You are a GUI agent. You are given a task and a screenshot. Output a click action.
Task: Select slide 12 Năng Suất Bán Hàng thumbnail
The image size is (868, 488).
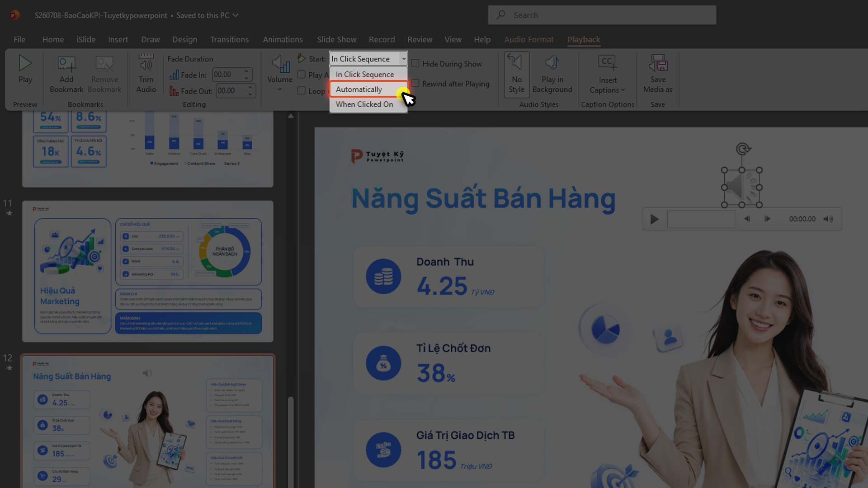click(148, 421)
